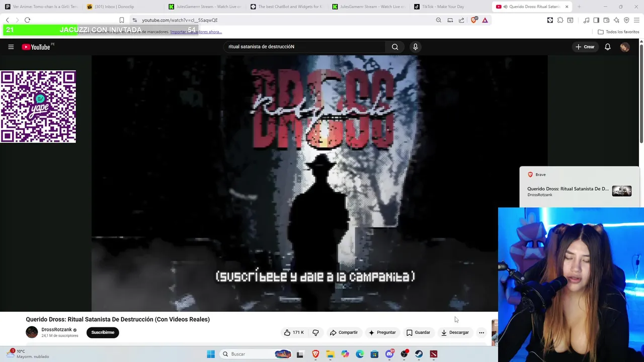Switch to the first JulesGamerrr Stream tab
This screenshot has height=362, width=644.
click(x=205, y=7)
